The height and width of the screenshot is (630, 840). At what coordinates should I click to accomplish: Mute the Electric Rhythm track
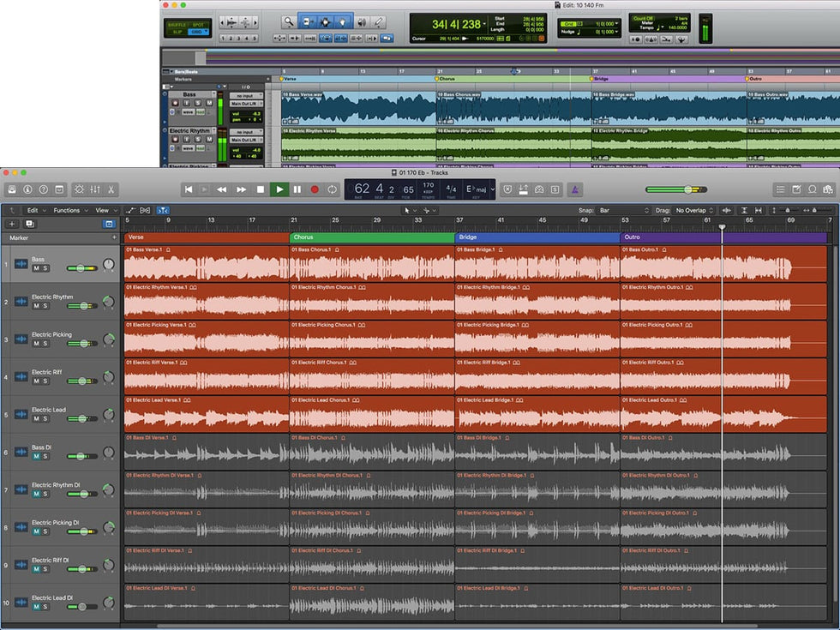(36, 306)
